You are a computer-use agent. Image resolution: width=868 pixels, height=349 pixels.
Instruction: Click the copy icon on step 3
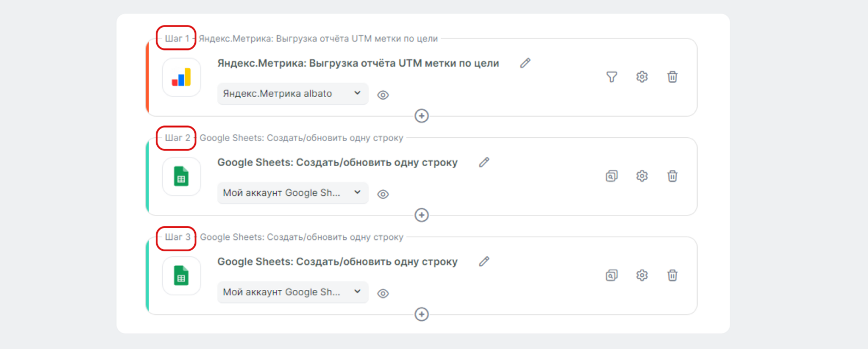click(x=611, y=276)
